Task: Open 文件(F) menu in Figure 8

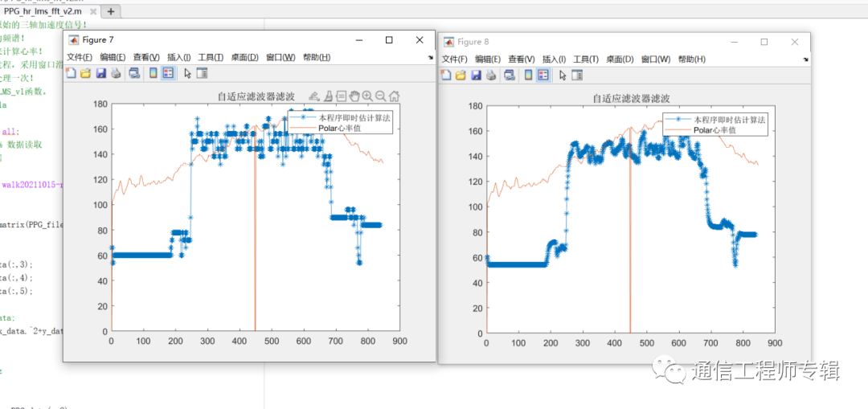Action: [x=454, y=59]
